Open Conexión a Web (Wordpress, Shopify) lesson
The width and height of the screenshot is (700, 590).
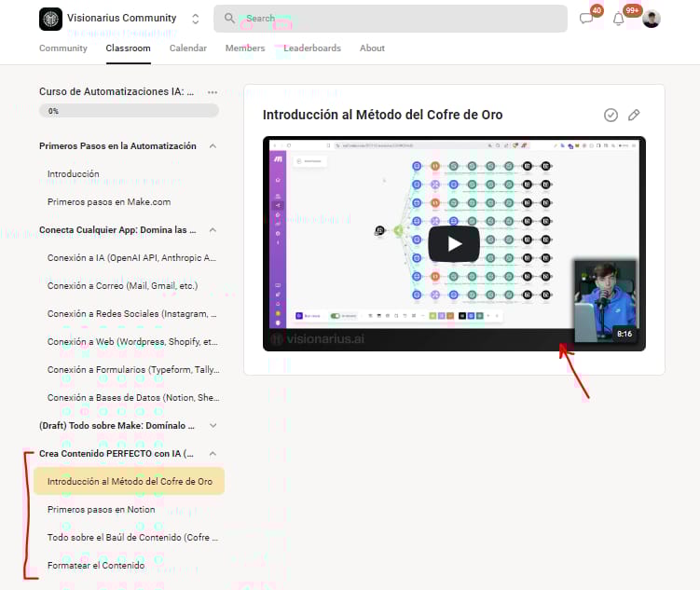132,342
